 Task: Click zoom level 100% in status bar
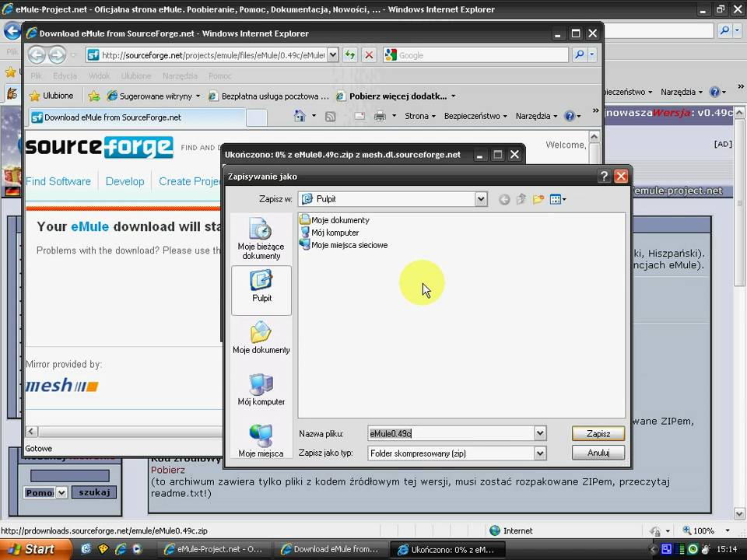coord(703,530)
